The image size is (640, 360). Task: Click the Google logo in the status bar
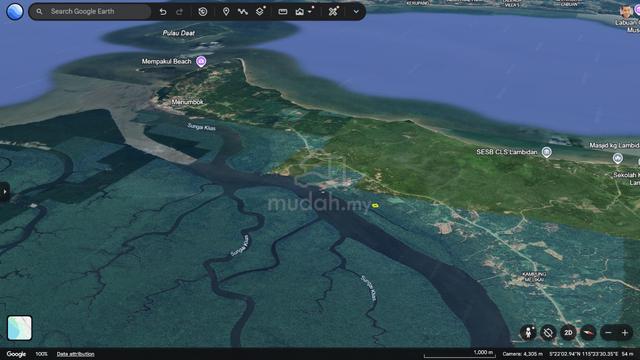pyautogui.click(x=16, y=354)
